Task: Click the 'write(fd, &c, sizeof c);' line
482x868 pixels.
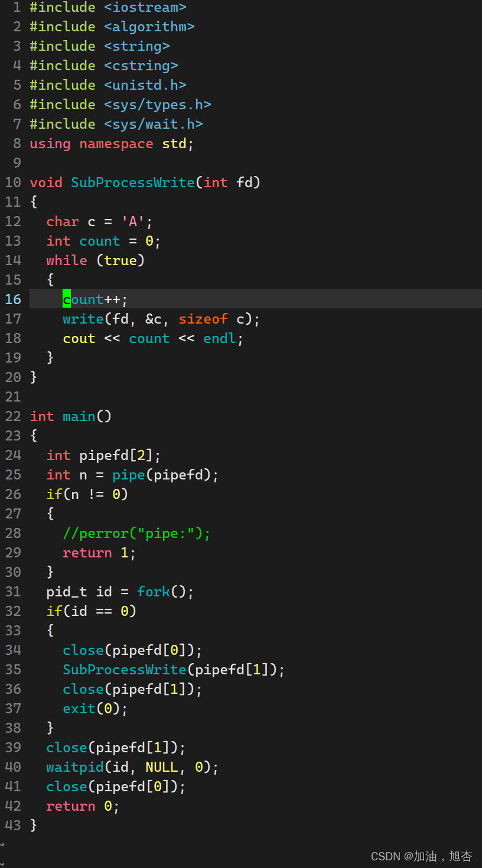Action: click(x=162, y=319)
